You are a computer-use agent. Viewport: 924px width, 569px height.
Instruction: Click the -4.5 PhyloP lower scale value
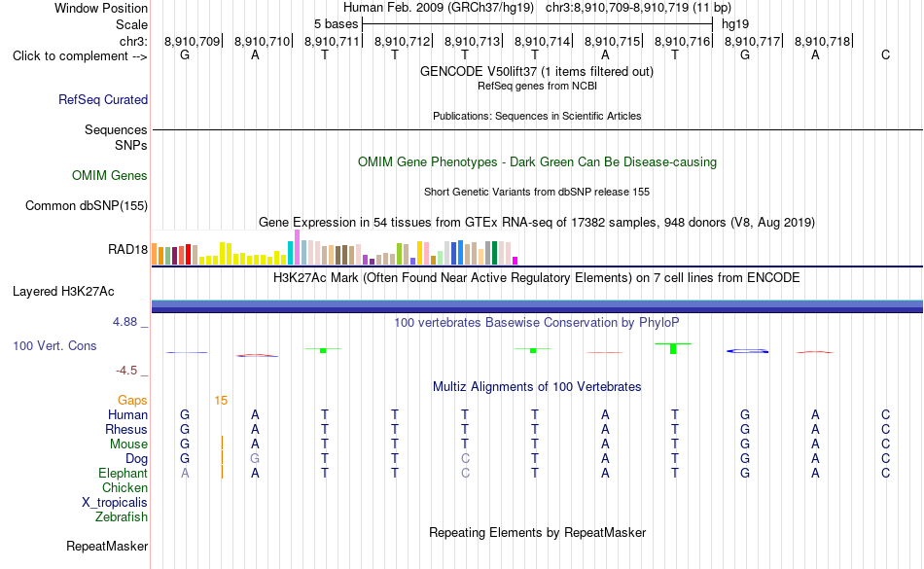pyautogui.click(x=126, y=370)
